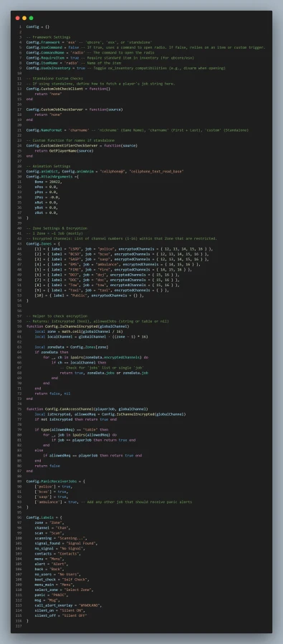
Task: Click the Config.animDict, Config.animAnim line
Action: [x=105, y=171]
